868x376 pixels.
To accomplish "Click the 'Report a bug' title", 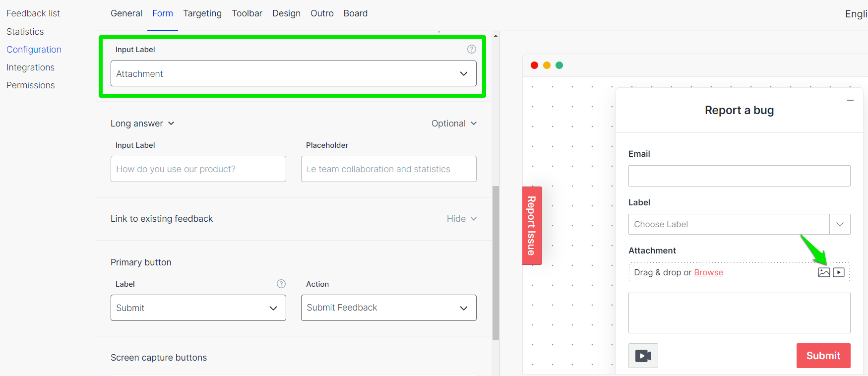I will [739, 110].
